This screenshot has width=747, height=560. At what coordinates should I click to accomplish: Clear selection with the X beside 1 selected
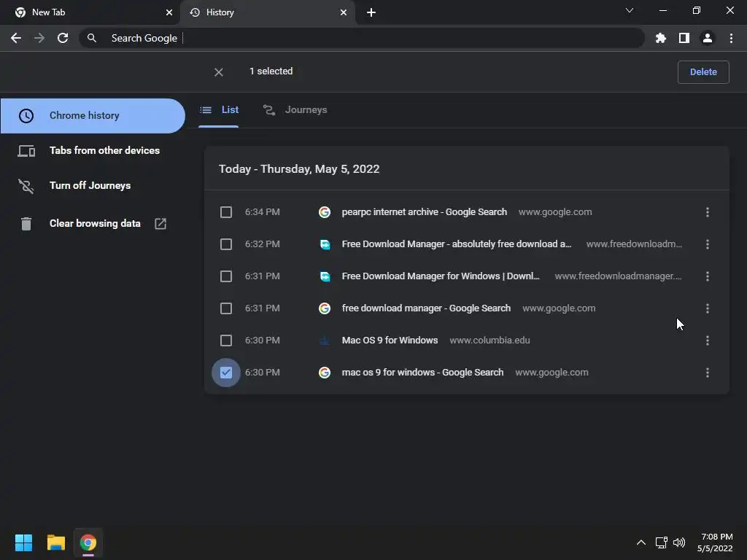[219, 72]
